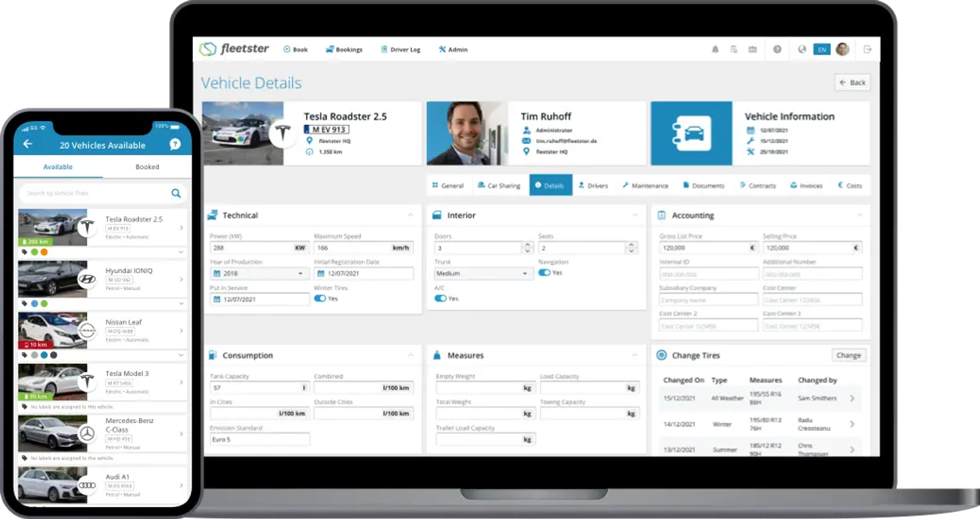Viewport: 980px width, 519px height.
Task: Click the EN language button
Action: (x=822, y=49)
